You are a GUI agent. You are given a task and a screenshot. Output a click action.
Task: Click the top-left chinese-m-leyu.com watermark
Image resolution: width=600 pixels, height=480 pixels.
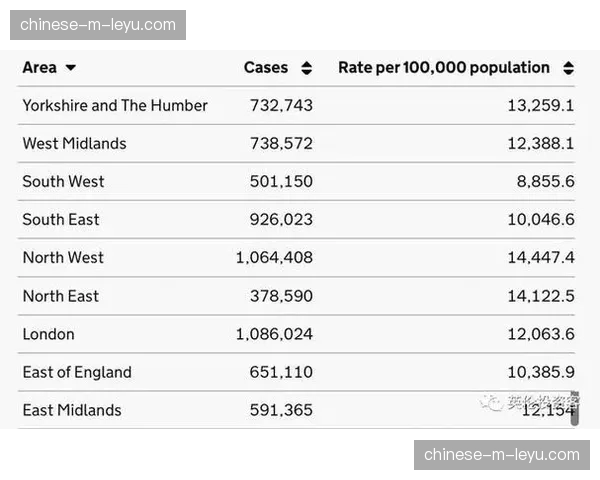(98, 24)
